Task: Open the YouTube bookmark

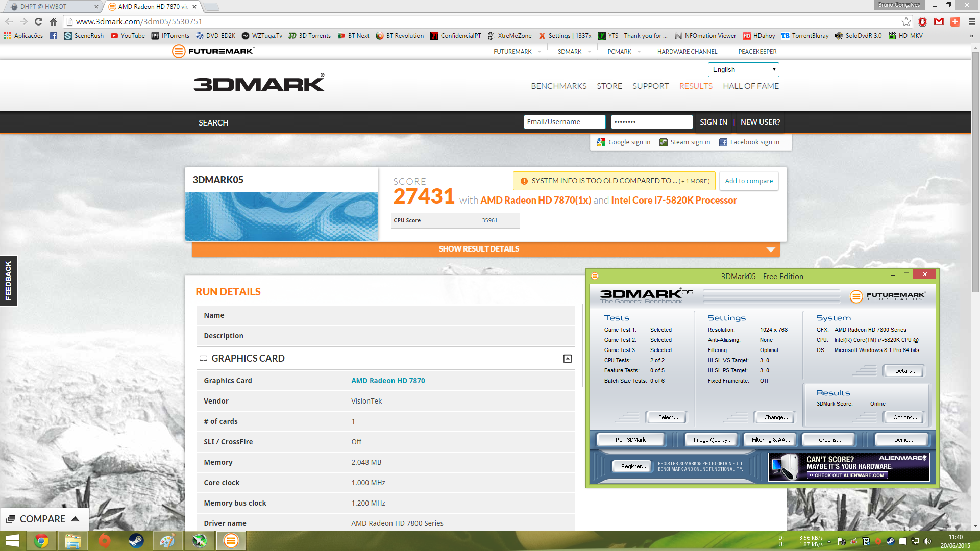Action: pos(128,36)
